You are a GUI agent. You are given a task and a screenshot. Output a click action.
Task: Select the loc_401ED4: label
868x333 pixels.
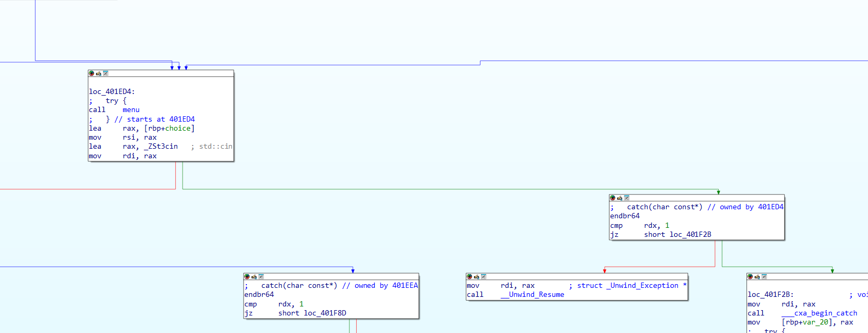coord(111,92)
